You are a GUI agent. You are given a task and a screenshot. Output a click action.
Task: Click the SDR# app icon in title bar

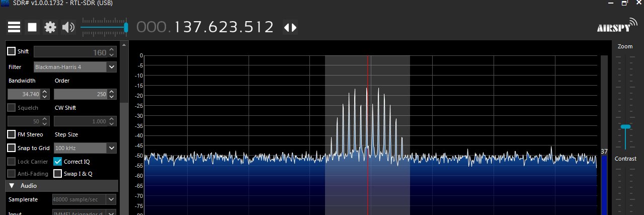click(5, 4)
